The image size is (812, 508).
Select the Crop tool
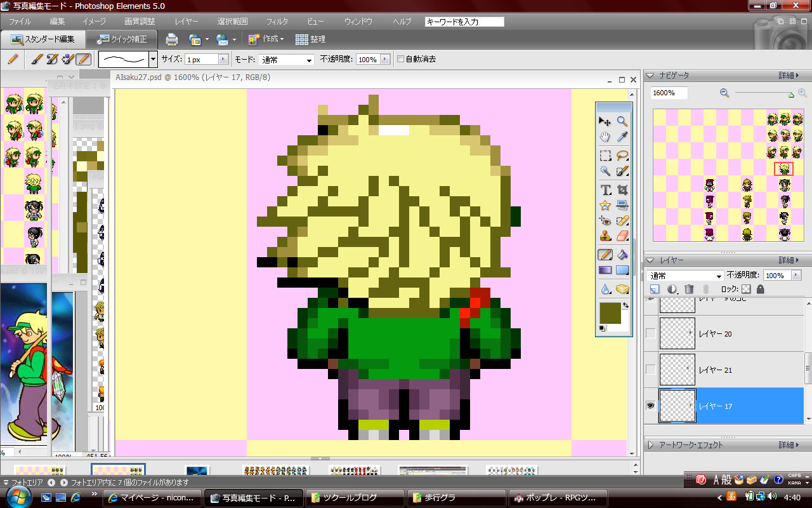click(622, 189)
